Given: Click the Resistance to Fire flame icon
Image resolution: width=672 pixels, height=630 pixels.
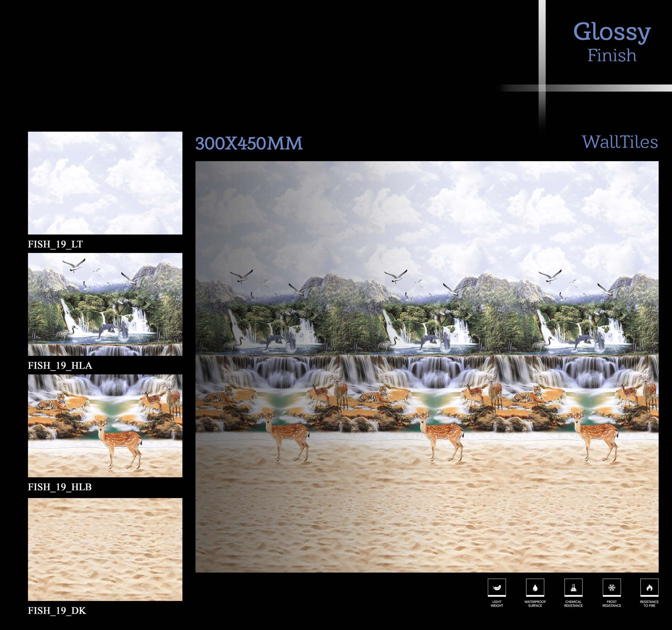Looking at the screenshot, I should (x=649, y=587).
